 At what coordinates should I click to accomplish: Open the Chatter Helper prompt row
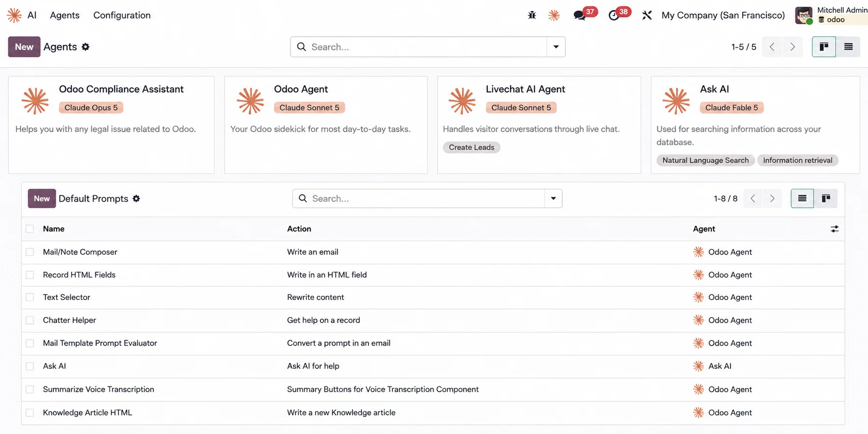pyautogui.click(x=433, y=320)
